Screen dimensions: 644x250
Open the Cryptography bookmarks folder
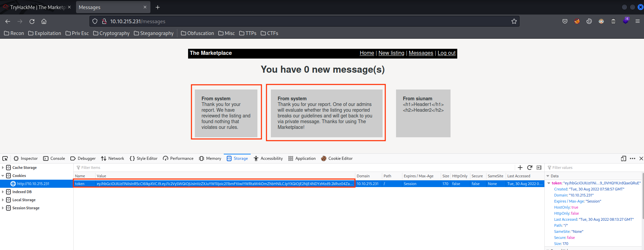pos(111,33)
